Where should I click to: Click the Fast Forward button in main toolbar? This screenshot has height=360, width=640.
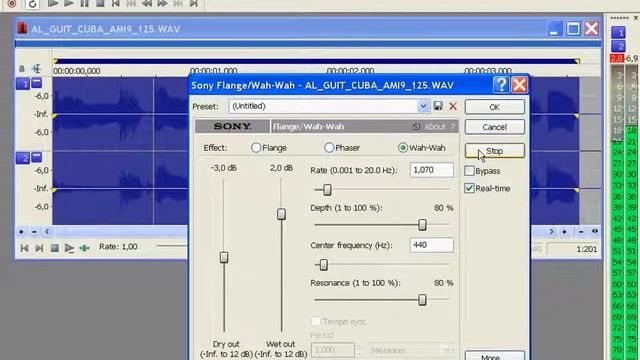click(162, 4)
